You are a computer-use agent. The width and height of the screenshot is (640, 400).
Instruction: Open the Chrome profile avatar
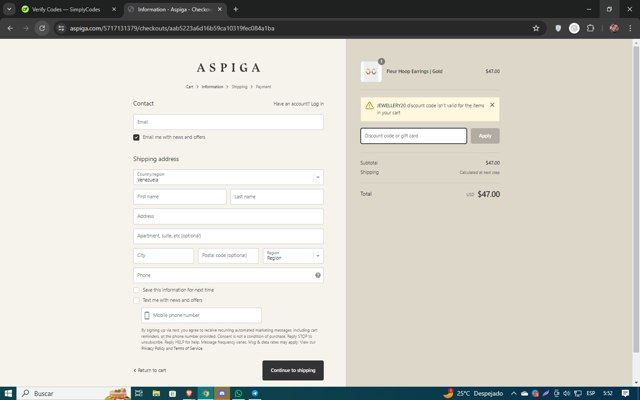pyautogui.click(x=614, y=28)
